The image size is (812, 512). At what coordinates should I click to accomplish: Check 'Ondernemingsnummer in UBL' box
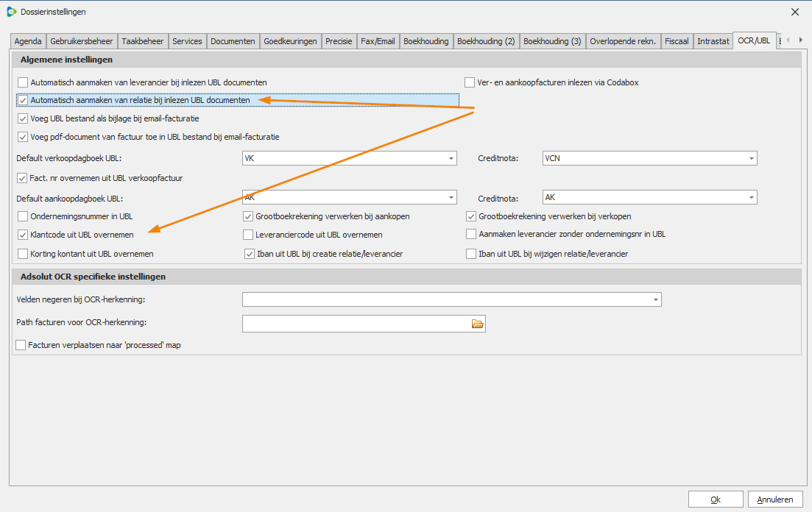(23, 216)
